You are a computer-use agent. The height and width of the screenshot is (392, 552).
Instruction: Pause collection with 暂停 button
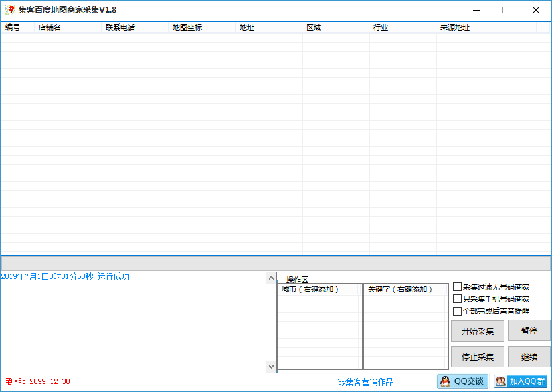point(529,330)
